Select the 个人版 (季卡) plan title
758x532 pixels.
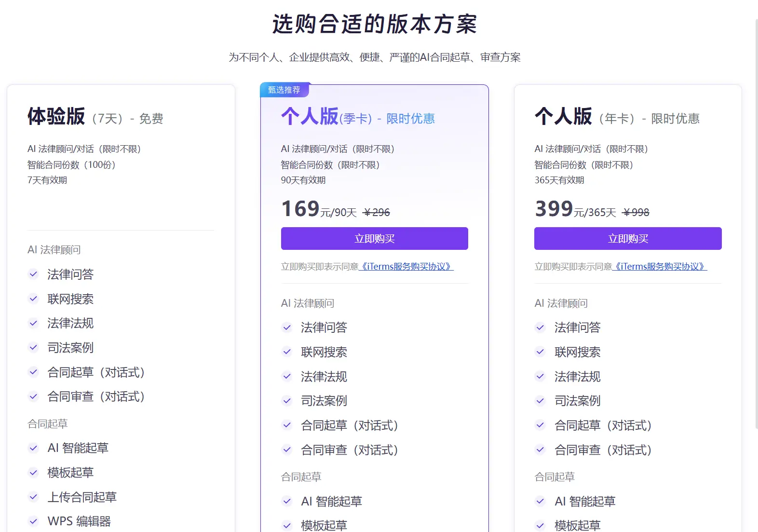357,117
